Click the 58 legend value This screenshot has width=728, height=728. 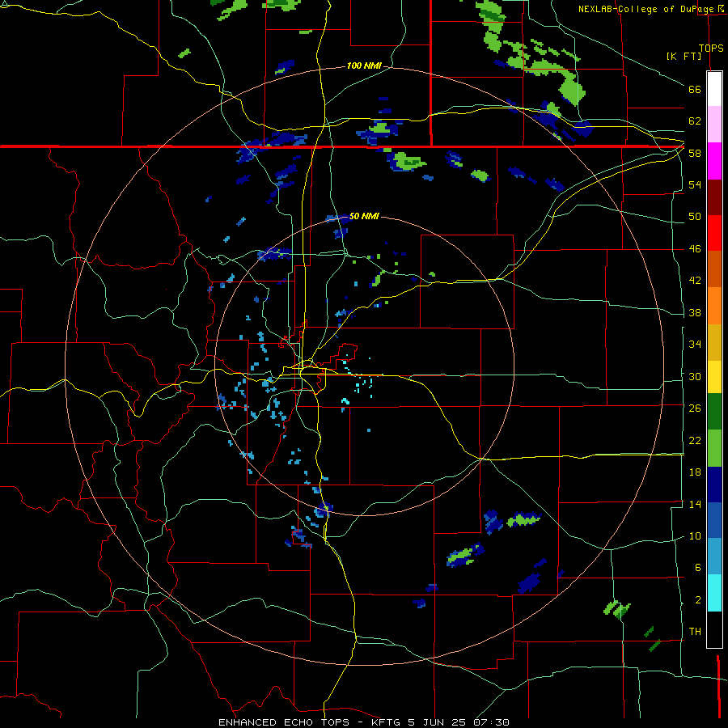click(695, 153)
